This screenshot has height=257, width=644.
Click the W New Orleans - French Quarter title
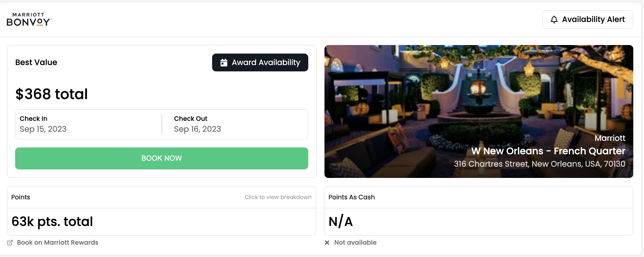[548, 151]
